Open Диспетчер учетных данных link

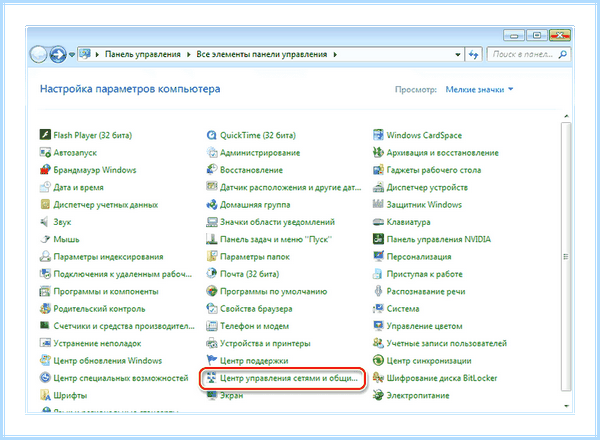[x=106, y=205]
